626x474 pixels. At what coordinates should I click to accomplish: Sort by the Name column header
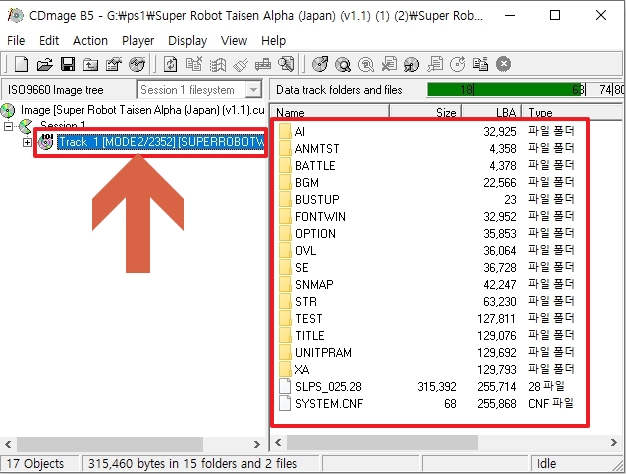pos(330,113)
